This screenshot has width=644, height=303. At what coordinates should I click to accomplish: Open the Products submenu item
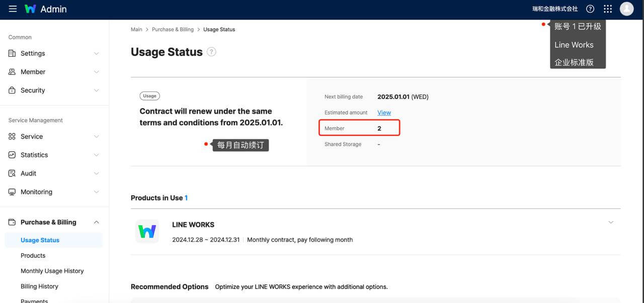click(x=33, y=255)
